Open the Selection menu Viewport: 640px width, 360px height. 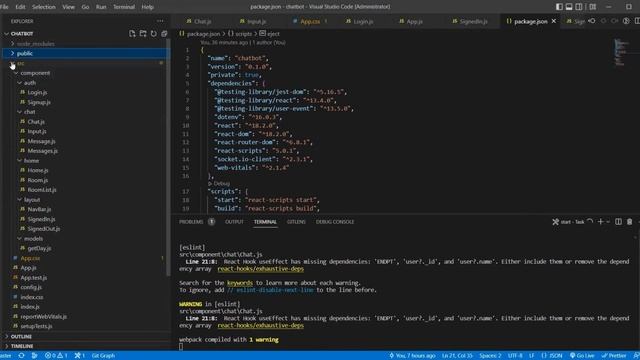click(x=44, y=7)
